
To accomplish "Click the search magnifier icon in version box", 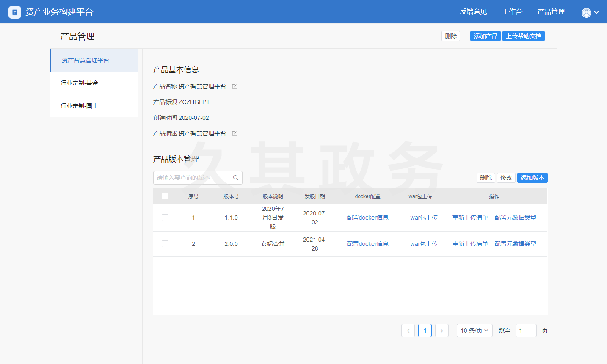I will coord(236,178).
